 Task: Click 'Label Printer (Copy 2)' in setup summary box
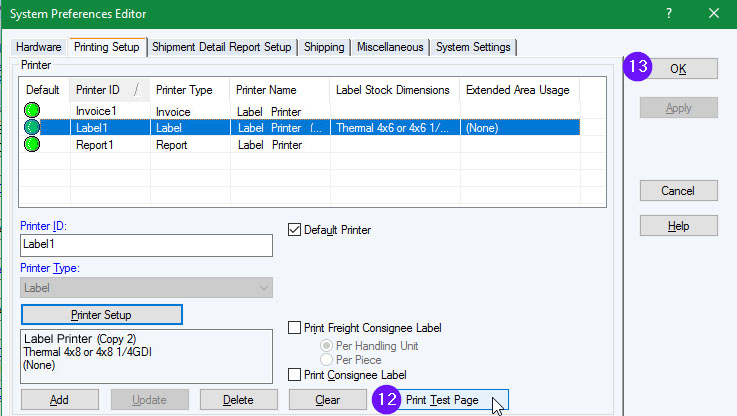click(x=80, y=338)
